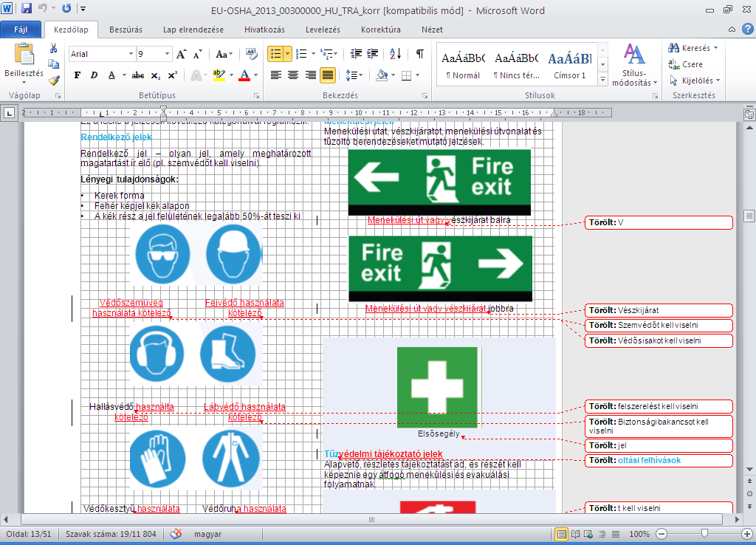Redo the last action in quick access toolbar

point(66,8)
